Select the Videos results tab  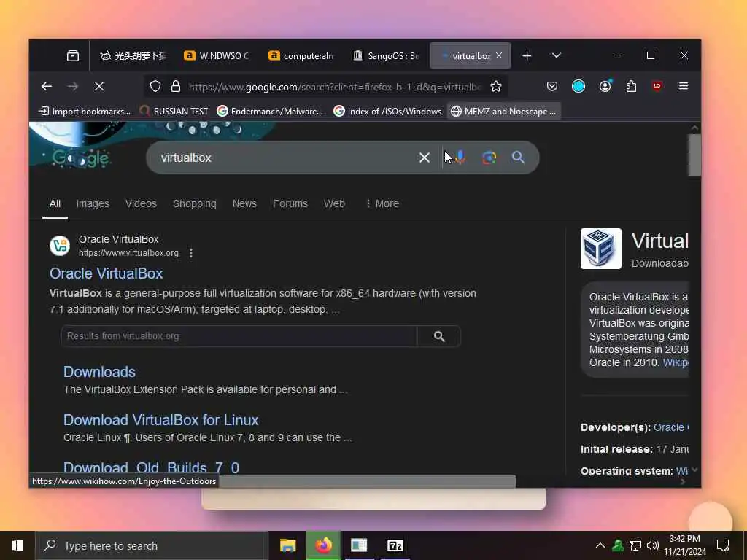point(141,204)
